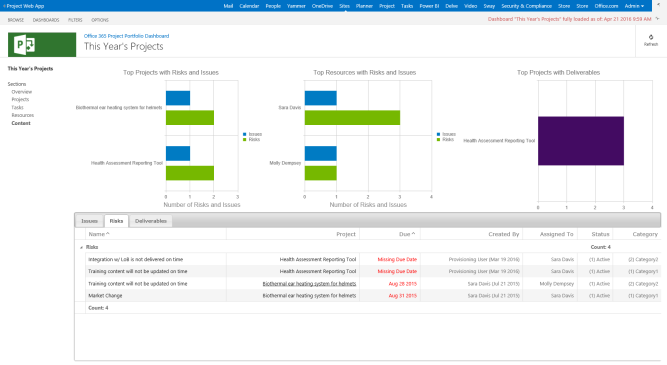This screenshot has width=667, height=365.
Task: Open Mail from top navigation
Action: pos(228,6)
